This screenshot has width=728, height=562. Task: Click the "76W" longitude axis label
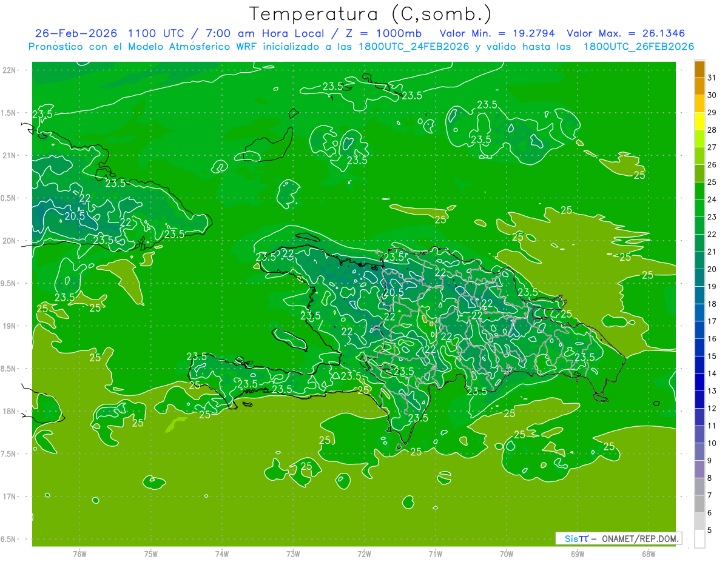point(79,554)
